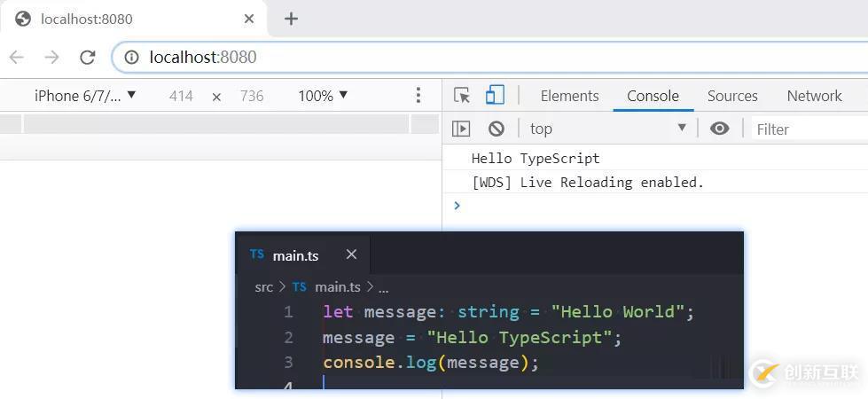This screenshot has height=399, width=868.
Task: Open a new browser tab
Action: pyautogui.click(x=291, y=19)
